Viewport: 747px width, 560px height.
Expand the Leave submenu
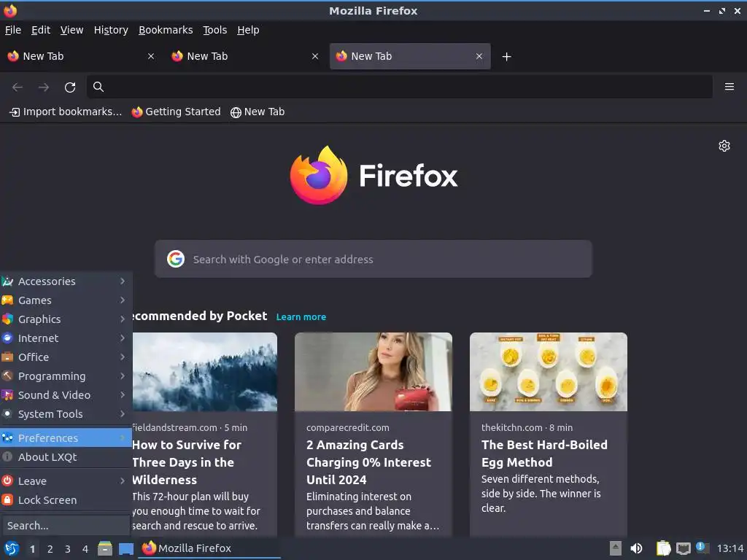(x=66, y=481)
